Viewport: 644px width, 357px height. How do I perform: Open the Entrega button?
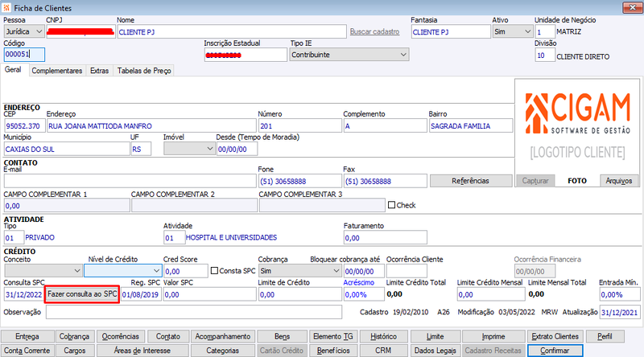tap(27, 336)
